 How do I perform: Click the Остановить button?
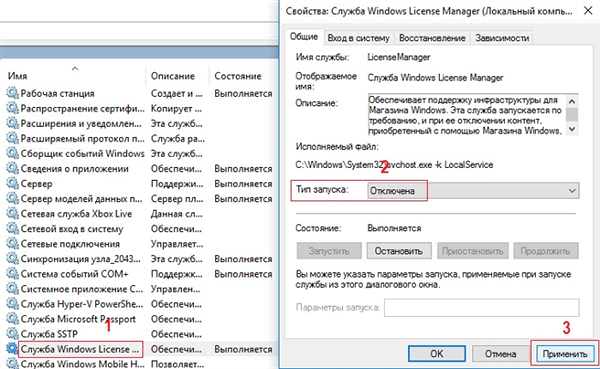[x=399, y=251]
